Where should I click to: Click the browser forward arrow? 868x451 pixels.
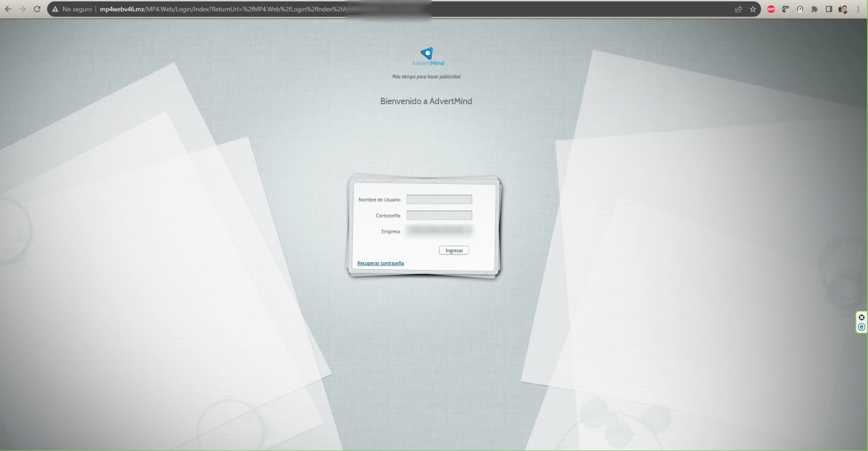pos(23,9)
